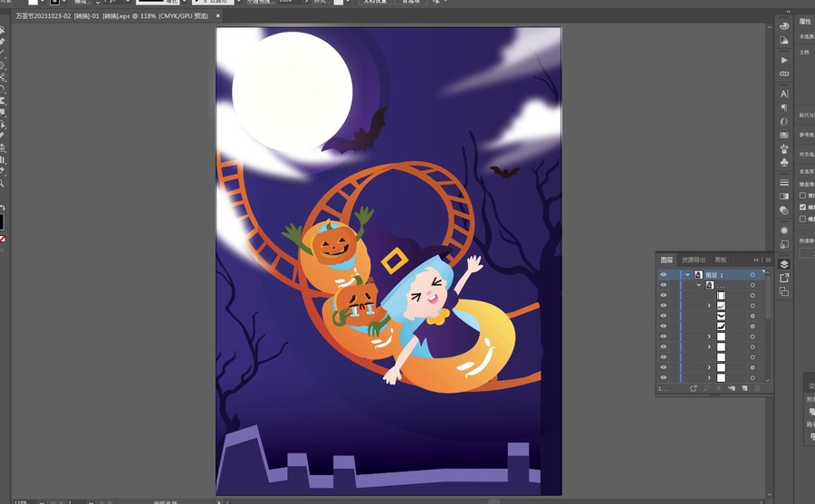The width and height of the screenshot is (815, 504).
Task: Uncheck the checked box in Properties panel
Action: [802, 207]
